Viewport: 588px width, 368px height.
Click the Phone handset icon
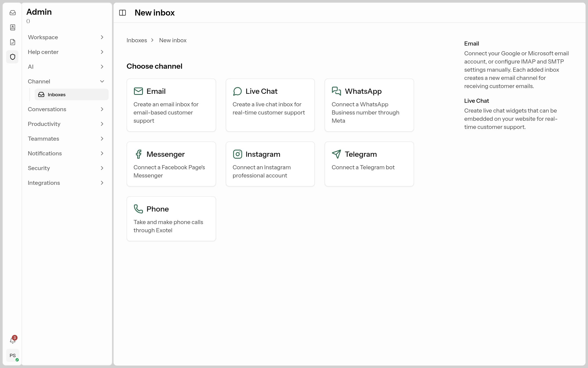[x=138, y=209]
